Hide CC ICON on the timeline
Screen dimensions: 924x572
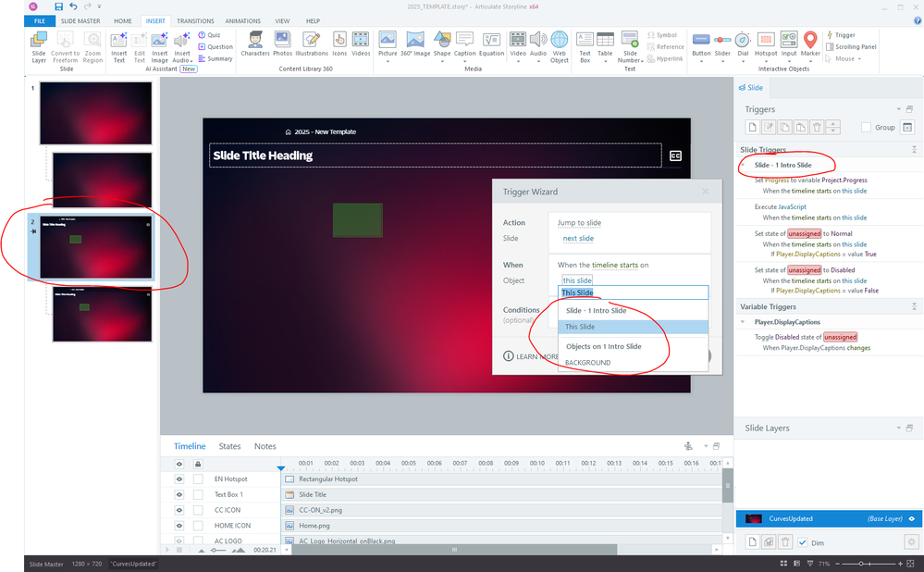[179, 509]
